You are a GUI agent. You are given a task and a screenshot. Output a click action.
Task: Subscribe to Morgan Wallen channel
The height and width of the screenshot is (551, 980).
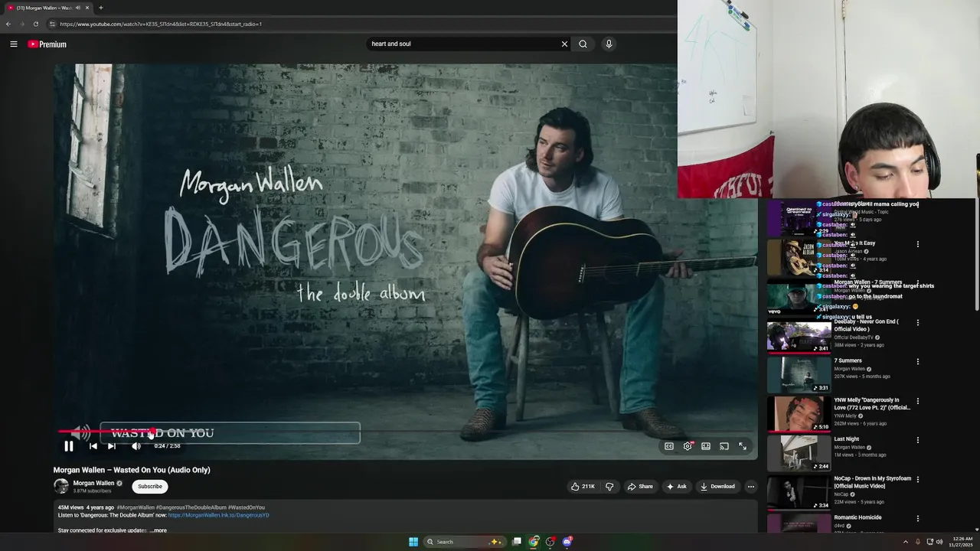coord(150,487)
